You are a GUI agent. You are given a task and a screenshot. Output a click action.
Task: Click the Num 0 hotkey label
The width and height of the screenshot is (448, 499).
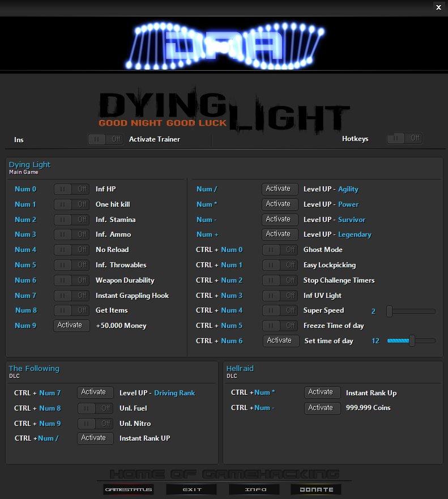(25, 189)
